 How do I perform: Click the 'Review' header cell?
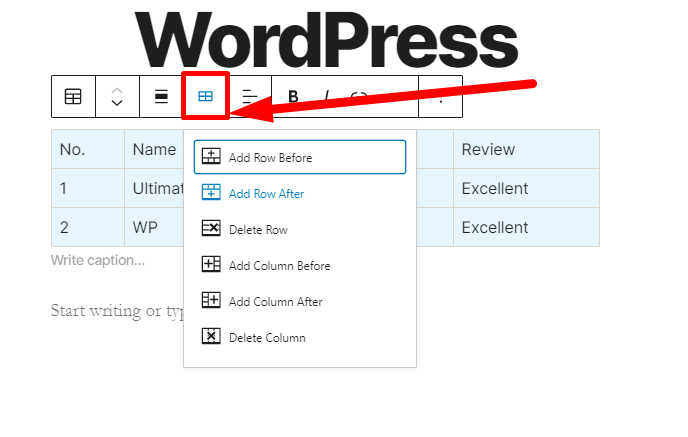[x=527, y=149]
